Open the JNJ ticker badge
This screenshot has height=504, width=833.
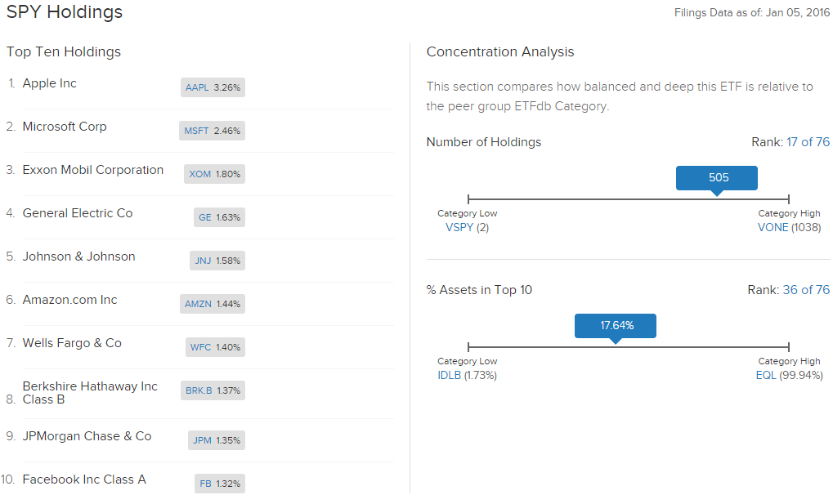[203, 261]
